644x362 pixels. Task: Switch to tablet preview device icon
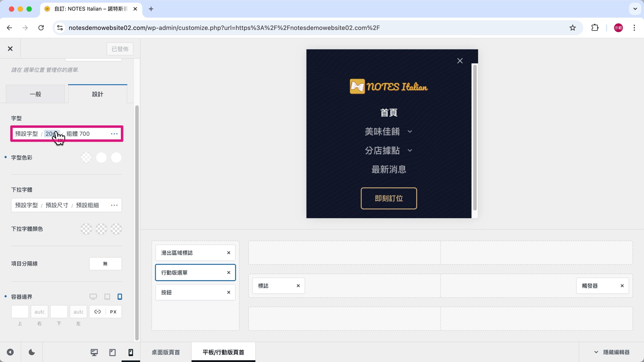113,352
